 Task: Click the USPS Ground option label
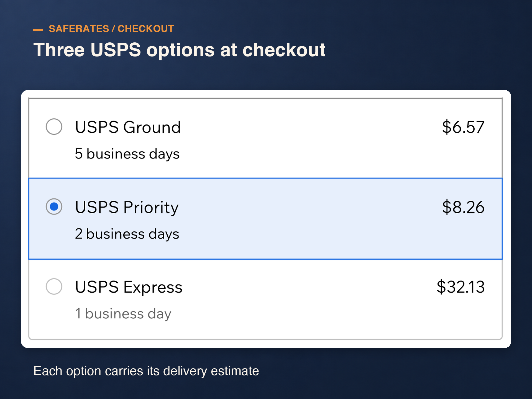click(128, 127)
